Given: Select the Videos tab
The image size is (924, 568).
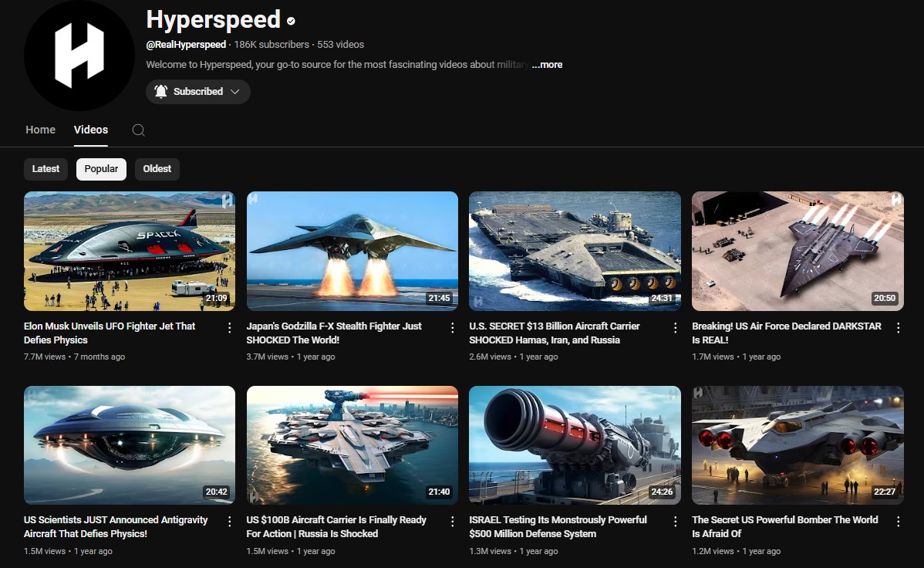Looking at the screenshot, I should 91,130.
